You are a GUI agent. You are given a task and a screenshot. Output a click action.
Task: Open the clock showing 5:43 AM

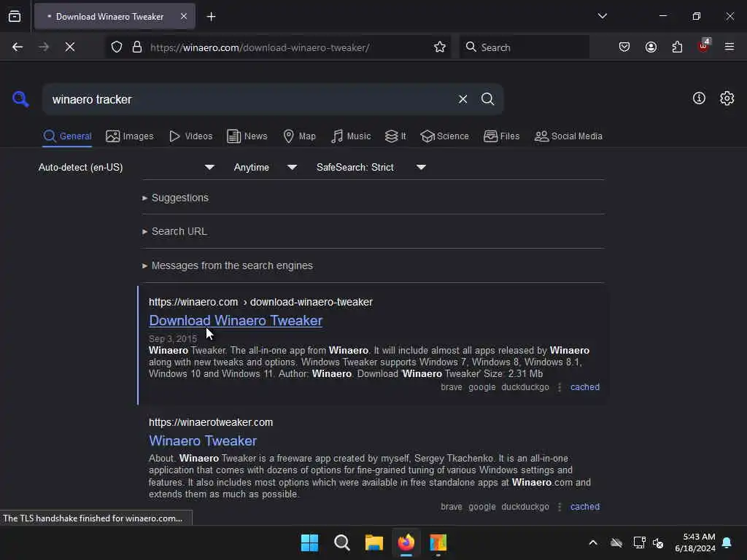point(695,542)
